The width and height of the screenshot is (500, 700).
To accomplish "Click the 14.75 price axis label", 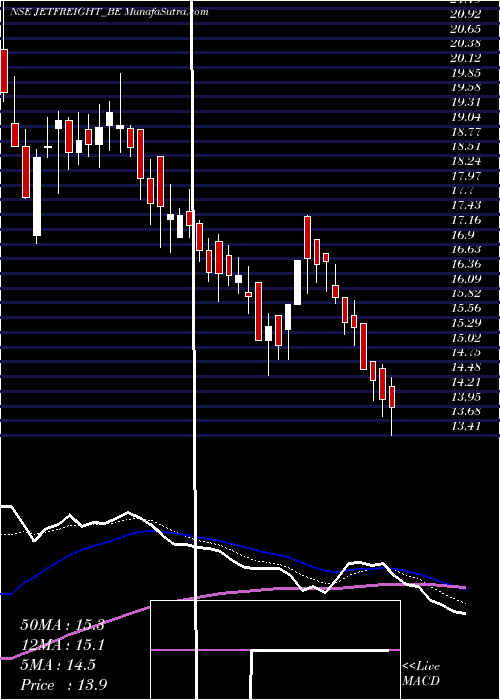I will pos(466,352).
